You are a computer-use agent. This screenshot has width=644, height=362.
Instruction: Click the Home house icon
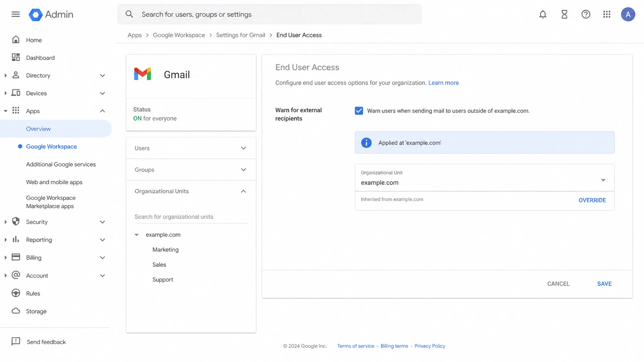[16, 40]
